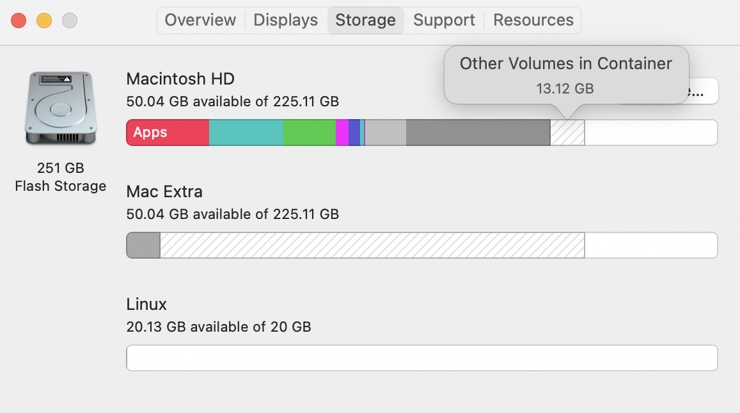Click the blue-purple storage bar segment

click(354, 133)
